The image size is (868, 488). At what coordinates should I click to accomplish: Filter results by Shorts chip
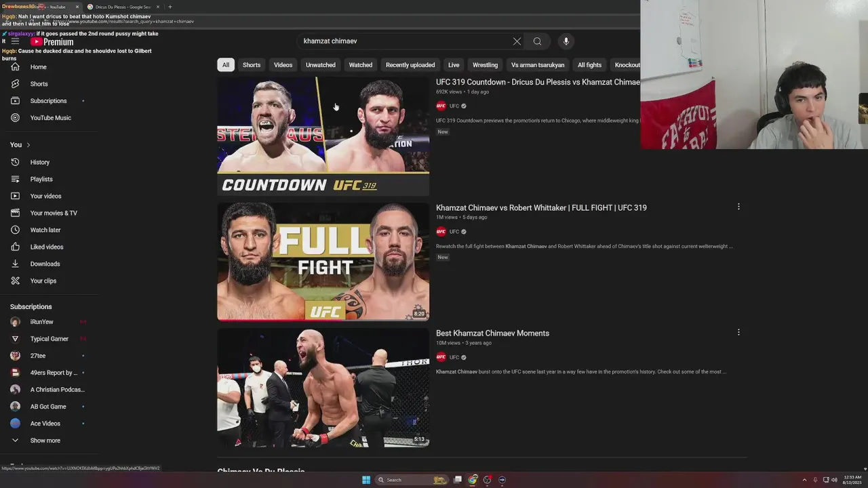[x=252, y=65]
